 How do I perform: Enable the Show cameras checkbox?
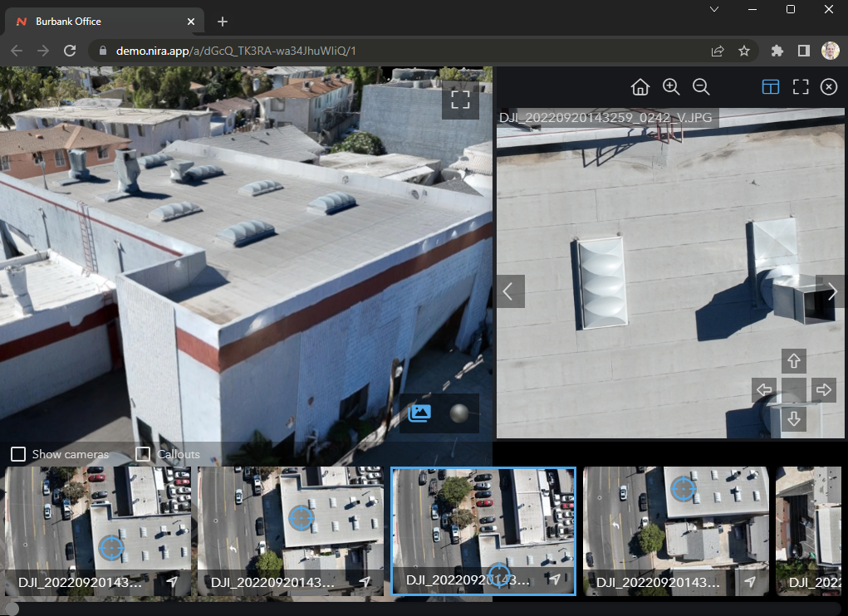[x=18, y=454]
